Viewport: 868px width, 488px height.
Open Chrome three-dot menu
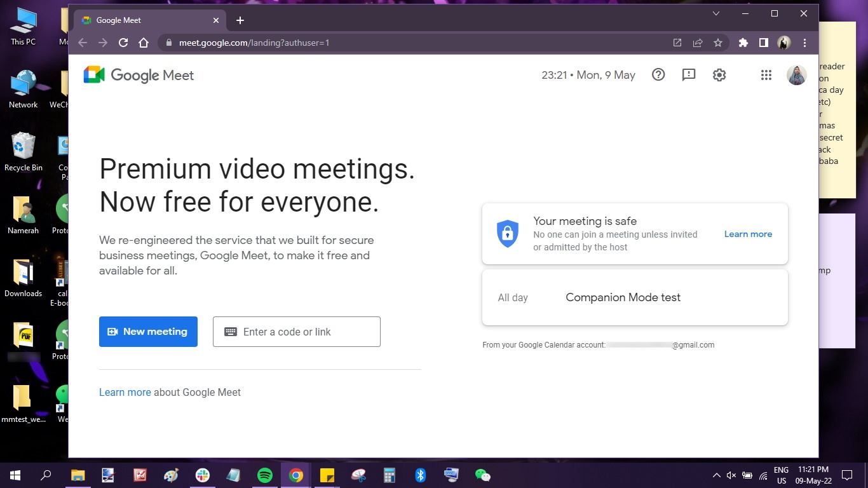[x=805, y=43]
